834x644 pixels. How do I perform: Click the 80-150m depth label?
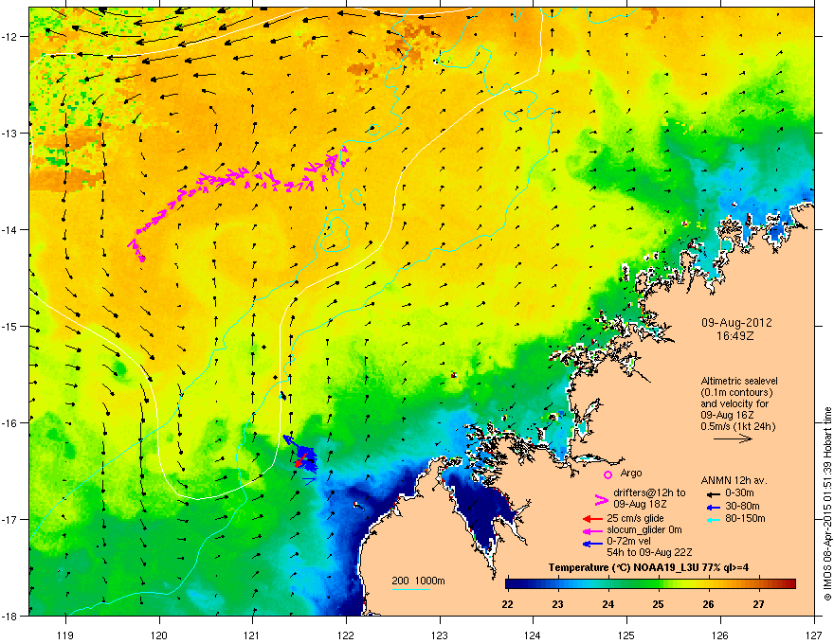point(745,519)
